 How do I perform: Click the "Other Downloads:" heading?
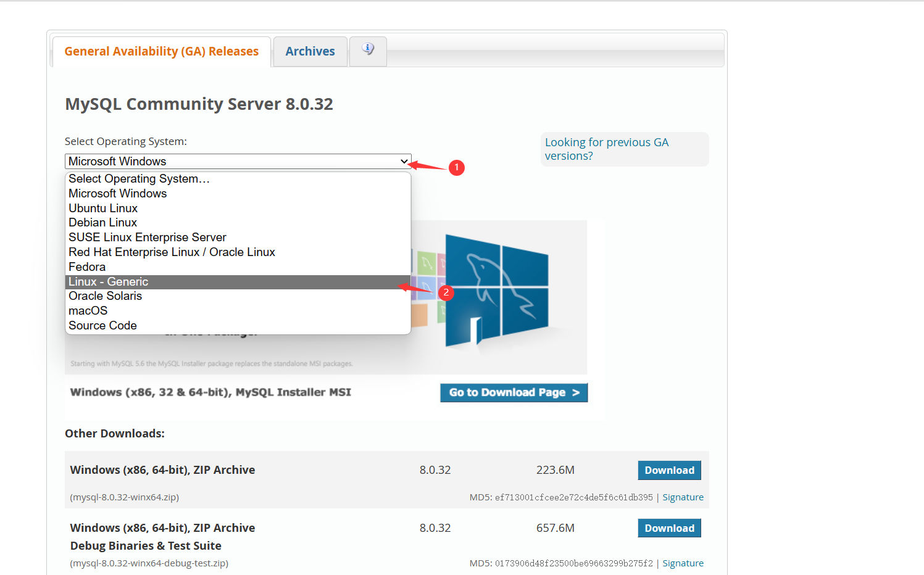(115, 434)
